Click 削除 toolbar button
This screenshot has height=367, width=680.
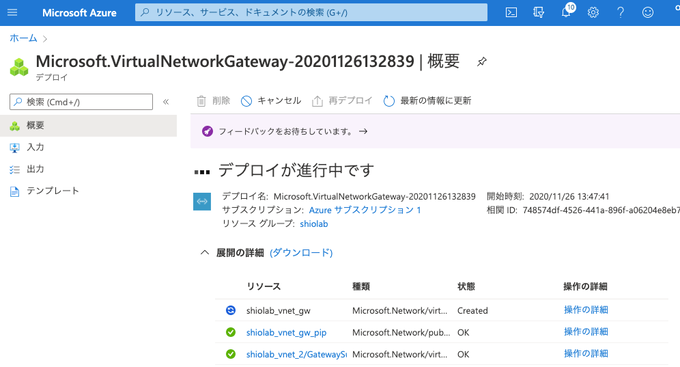click(x=213, y=101)
